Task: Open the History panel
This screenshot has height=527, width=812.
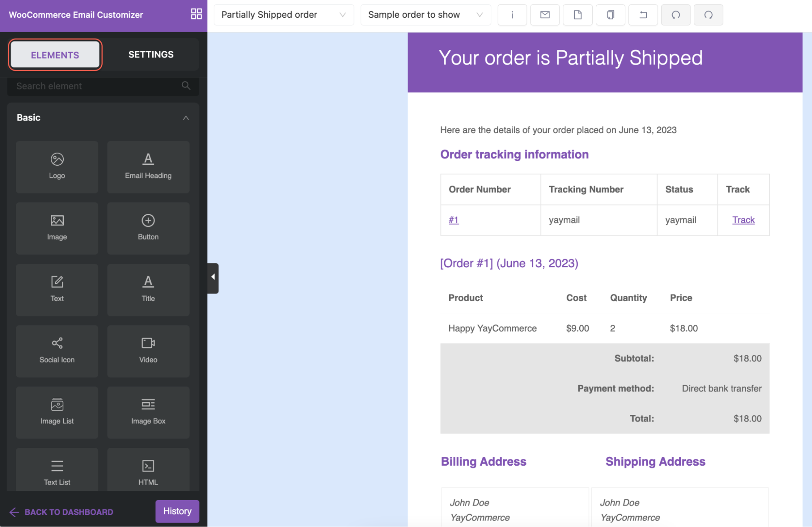Action: 177,511
